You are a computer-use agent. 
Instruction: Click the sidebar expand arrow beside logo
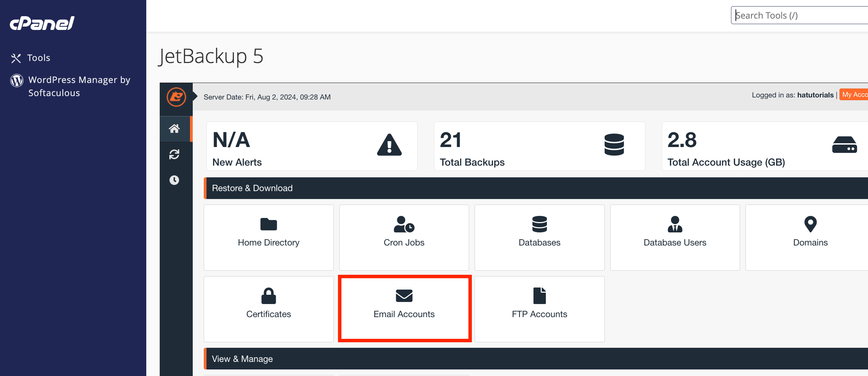tap(195, 96)
